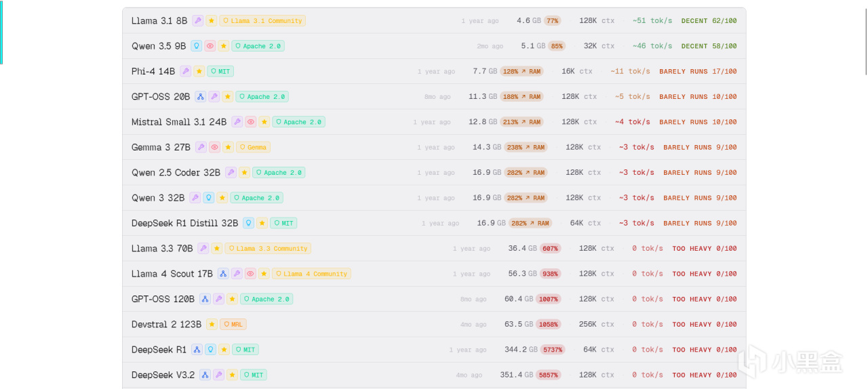The height and width of the screenshot is (389, 868).
Task: Click the wrench icon beside Qwen 2.5 Coder 32B
Action: (x=231, y=173)
